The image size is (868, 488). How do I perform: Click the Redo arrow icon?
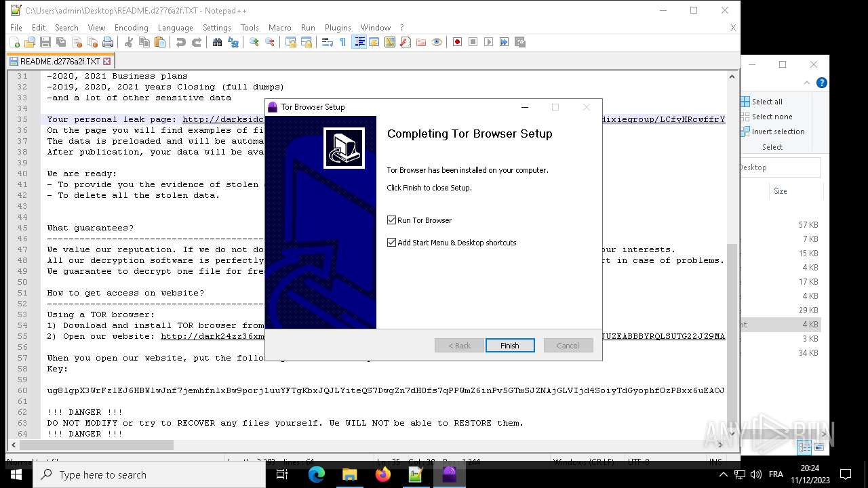pos(197,42)
